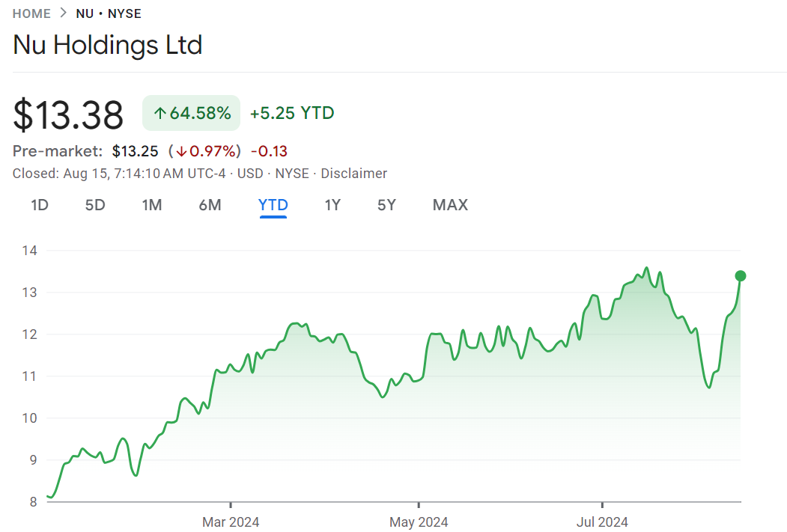Click the red pre-market down arrow
The height and width of the screenshot is (532, 787).
181,151
